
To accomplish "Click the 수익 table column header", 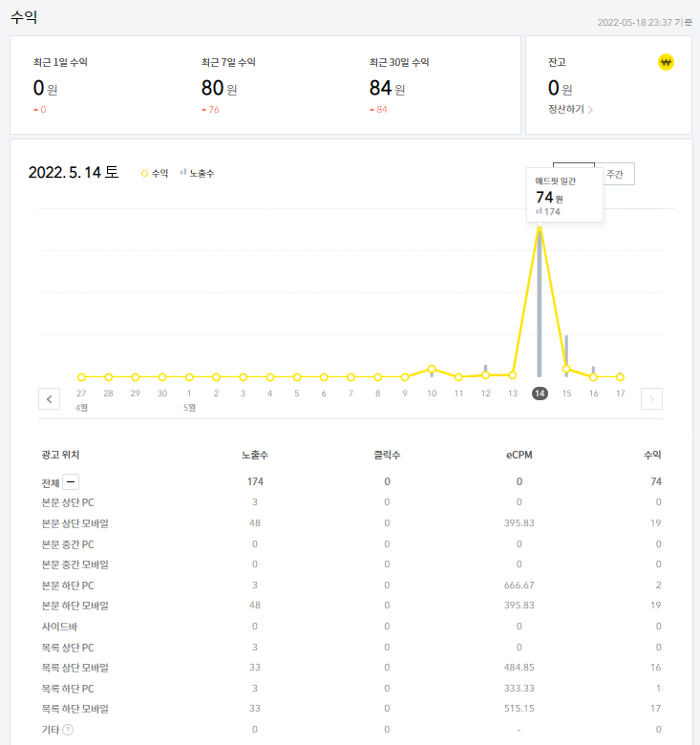I will click(x=652, y=455).
